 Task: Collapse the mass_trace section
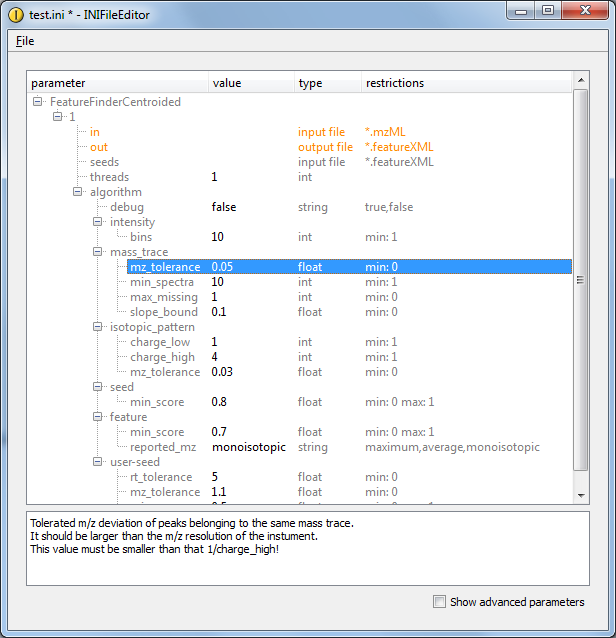pyautogui.click(x=98, y=252)
